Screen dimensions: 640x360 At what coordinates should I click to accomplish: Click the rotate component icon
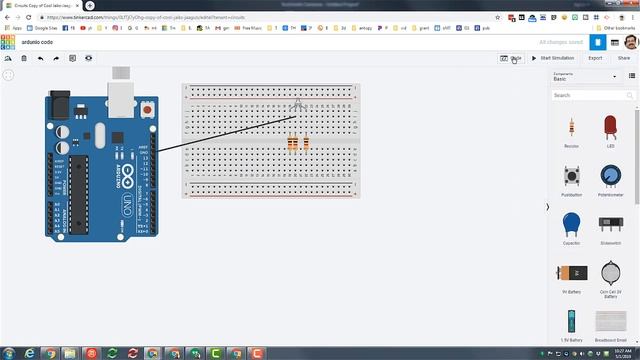pos(8,58)
